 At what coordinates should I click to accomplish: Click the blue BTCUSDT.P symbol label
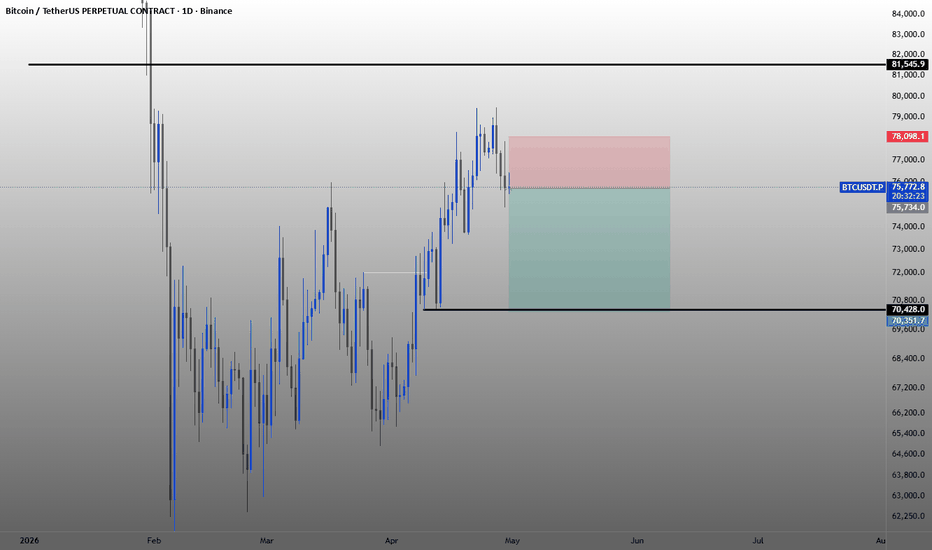[862, 187]
